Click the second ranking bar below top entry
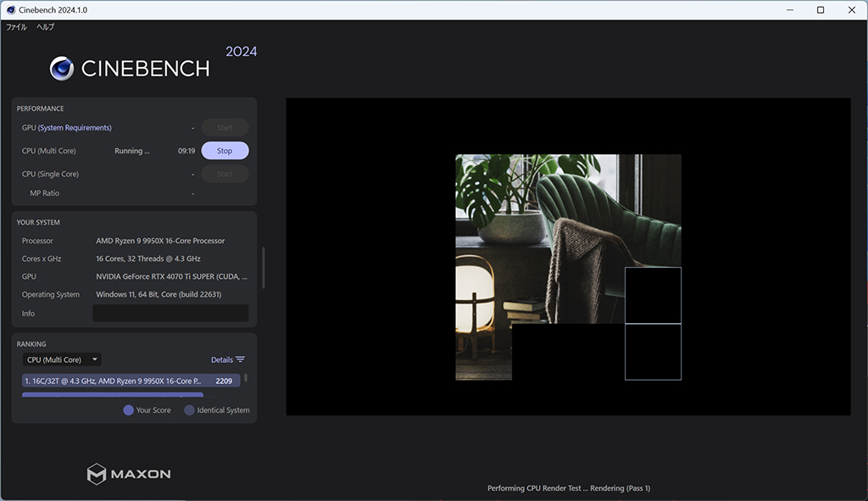 [113, 395]
